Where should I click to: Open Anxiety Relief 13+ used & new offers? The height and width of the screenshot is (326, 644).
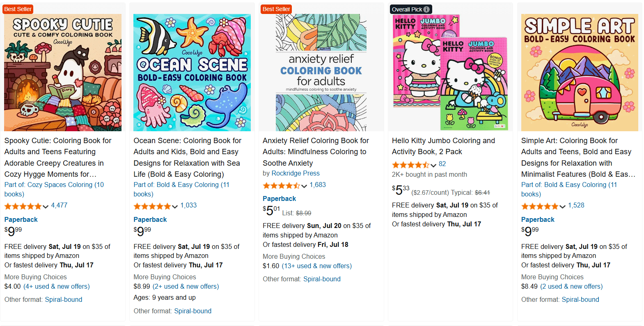click(x=316, y=266)
